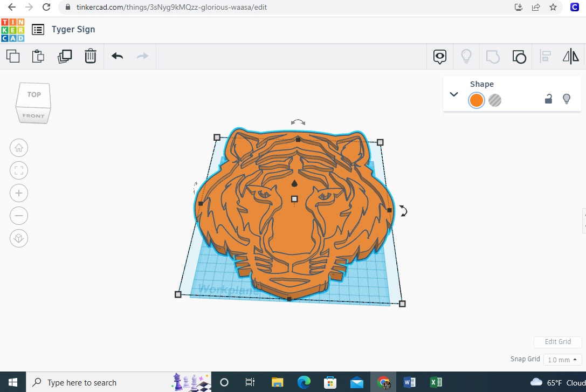Click the Paste icon in the toolbar
The height and width of the screenshot is (392, 586).
[x=38, y=56]
